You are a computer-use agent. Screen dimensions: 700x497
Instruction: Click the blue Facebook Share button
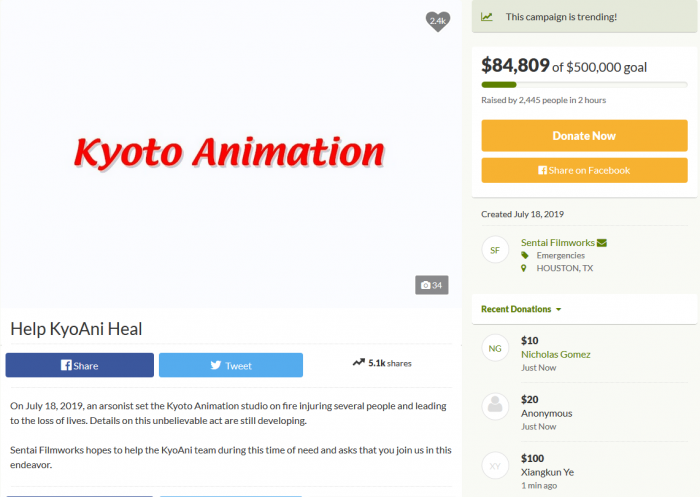click(80, 365)
